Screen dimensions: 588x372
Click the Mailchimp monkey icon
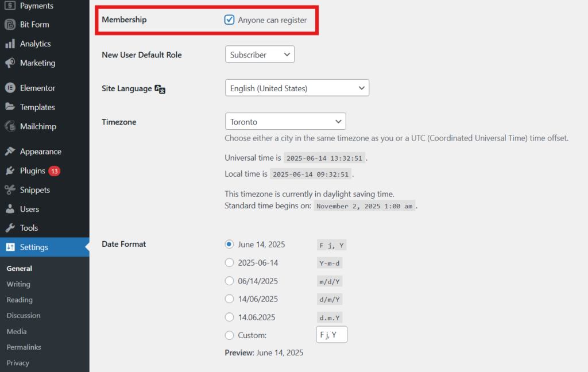click(x=10, y=126)
